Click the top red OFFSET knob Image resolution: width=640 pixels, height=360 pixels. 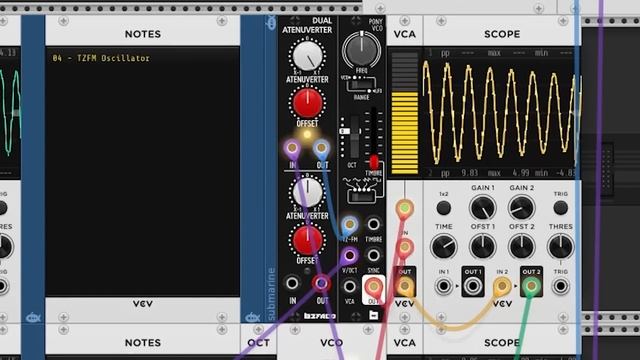(x=307, y=103)
